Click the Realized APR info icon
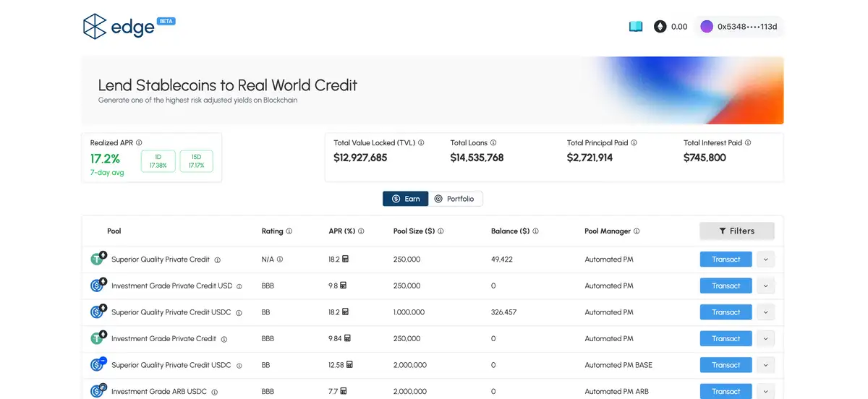The width and height of the screenshot is (868, 399). [x=139, y=143]
